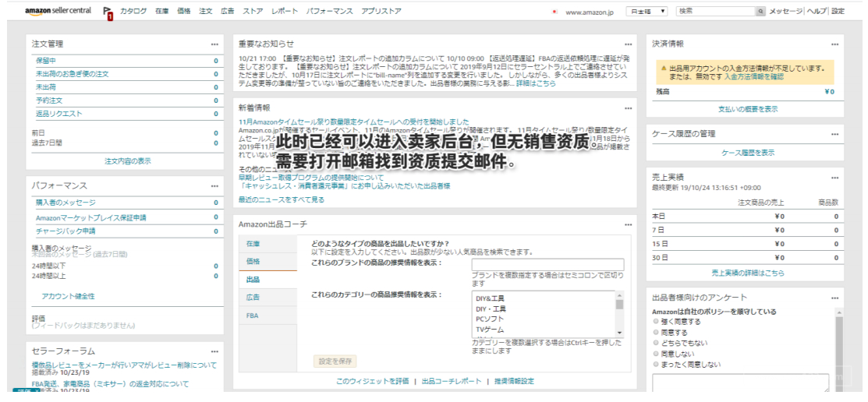The image size is (868, 402).
Task: Open 注文管理 widget options ellipsis
Action: coord(214,44)
